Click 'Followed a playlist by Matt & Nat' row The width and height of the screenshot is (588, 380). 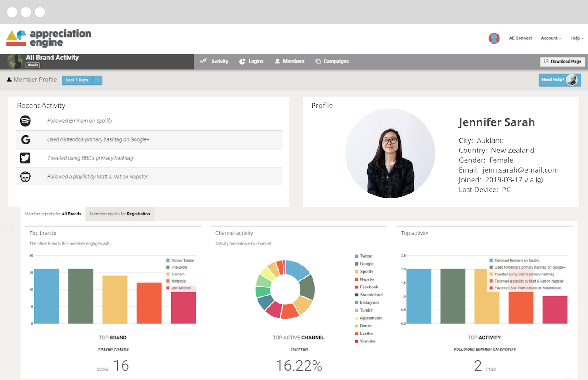point(149,177)
